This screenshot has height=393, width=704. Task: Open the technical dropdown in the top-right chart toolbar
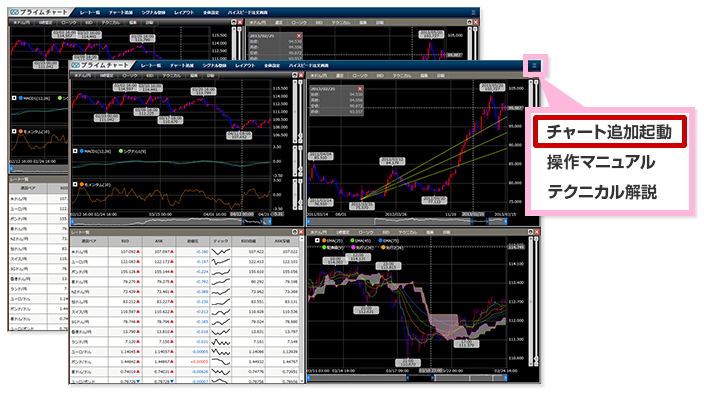pos(401,75)
